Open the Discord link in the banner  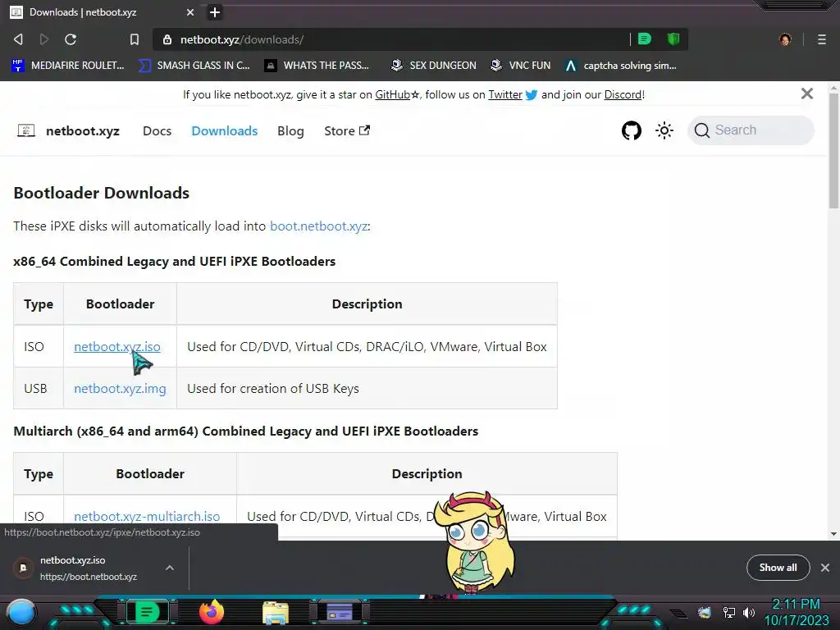[x=623, y=95]
